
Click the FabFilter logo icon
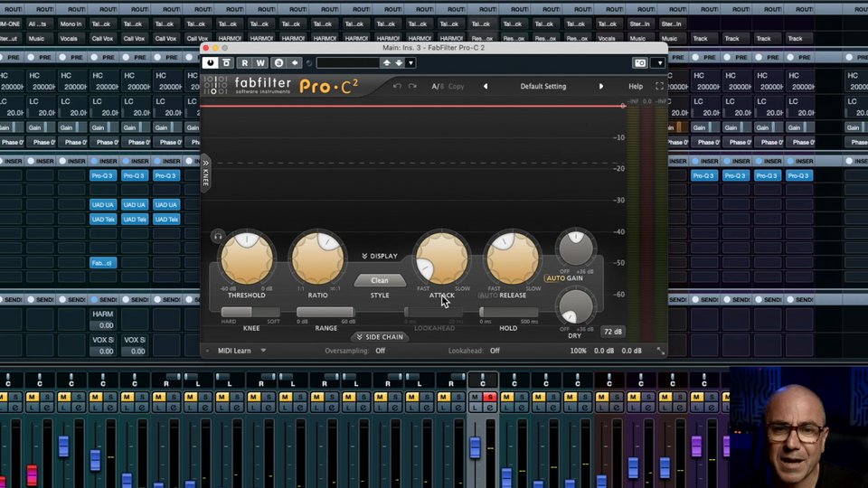[x=215, y=85]
